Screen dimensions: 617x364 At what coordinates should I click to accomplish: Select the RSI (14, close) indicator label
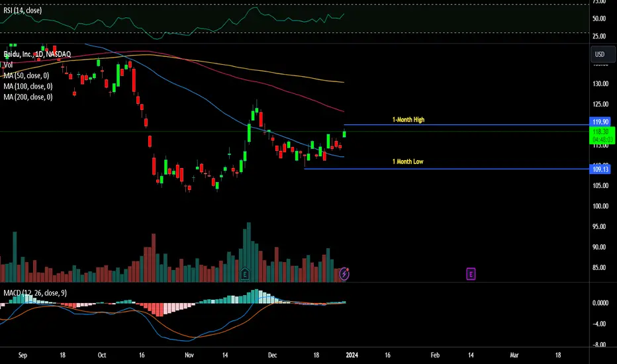pyautogui.click(x=23, y=10)
